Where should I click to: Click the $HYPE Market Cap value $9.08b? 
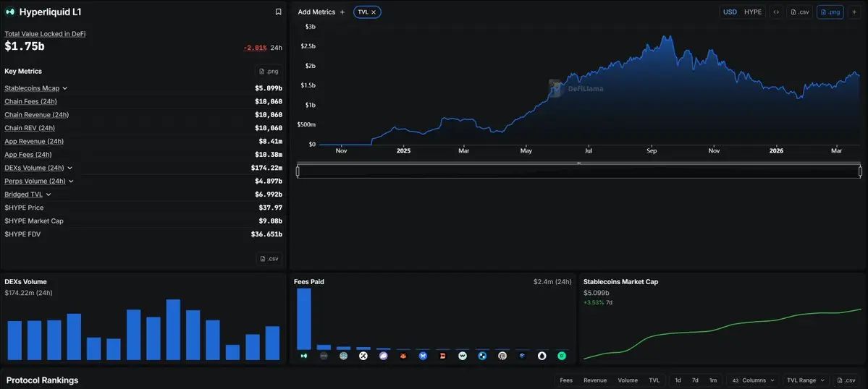coord(270,221)
